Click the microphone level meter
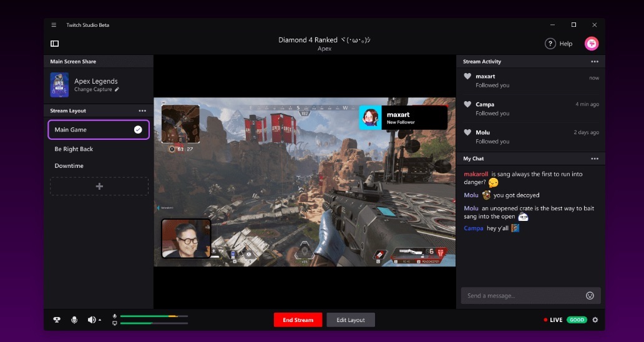Screen dimensions: 644x342 [154, 316]
